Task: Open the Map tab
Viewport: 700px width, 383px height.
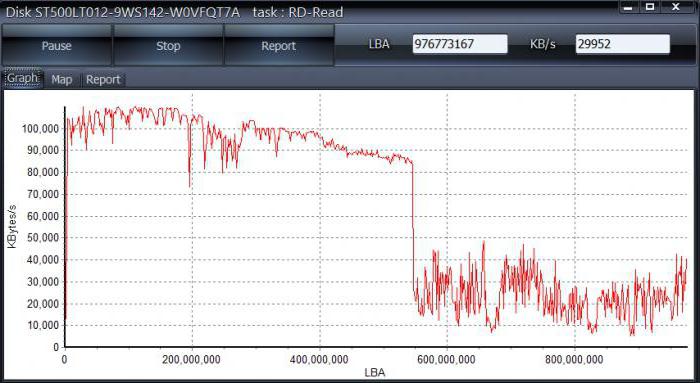Action: pos(62,79)
